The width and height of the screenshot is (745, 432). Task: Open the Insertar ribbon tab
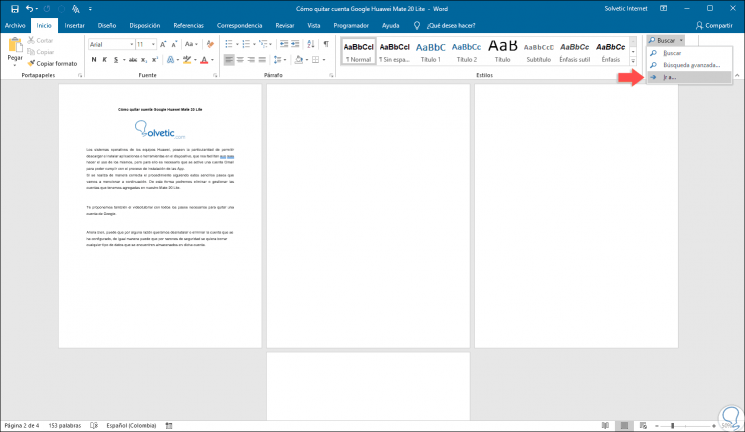tap(74, 24)
